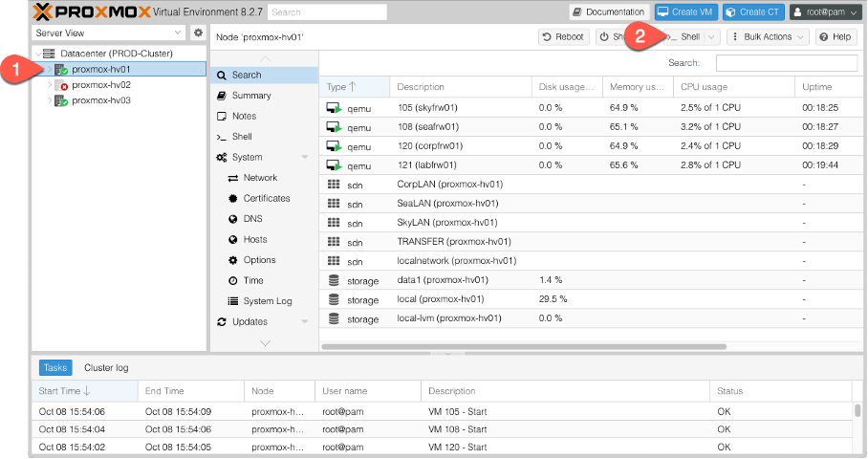The image size is (868, 459).
Task: Open DNS configuration
Action: click(253, 219)
